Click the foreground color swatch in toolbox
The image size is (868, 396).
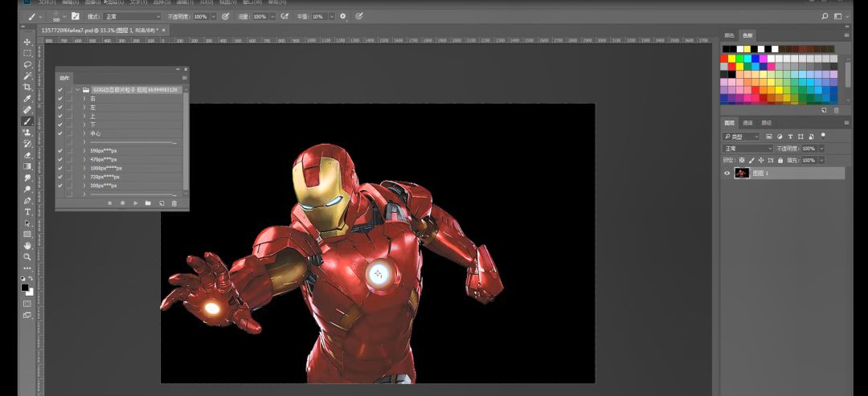click(25, 288)
